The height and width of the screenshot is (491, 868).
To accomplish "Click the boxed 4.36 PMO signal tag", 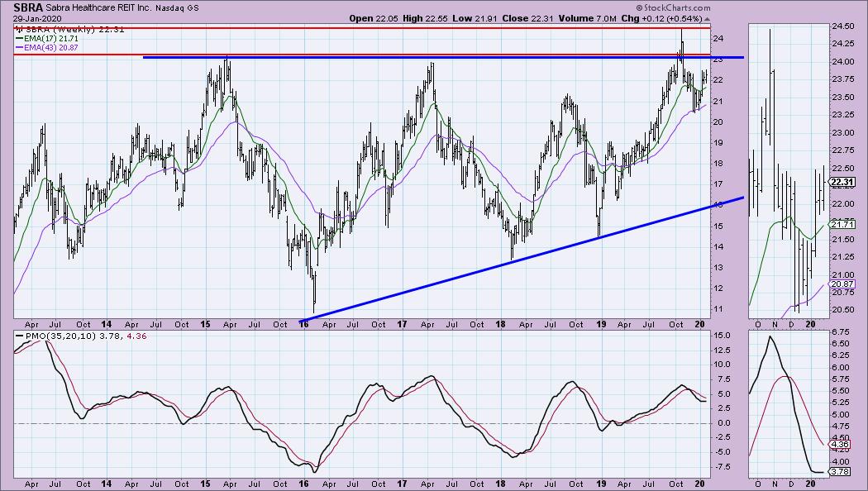I will (840, 444).
